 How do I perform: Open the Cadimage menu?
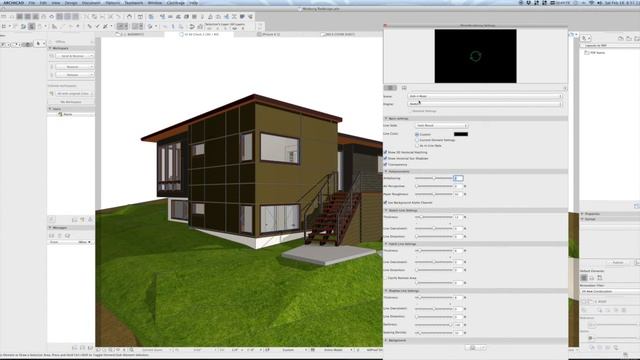176,3
